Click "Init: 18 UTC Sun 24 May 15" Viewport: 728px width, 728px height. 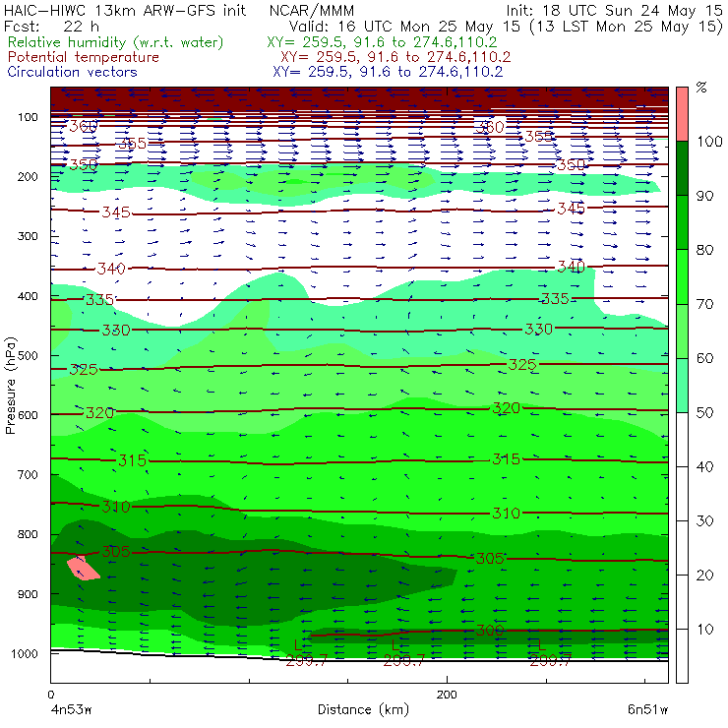614,11
